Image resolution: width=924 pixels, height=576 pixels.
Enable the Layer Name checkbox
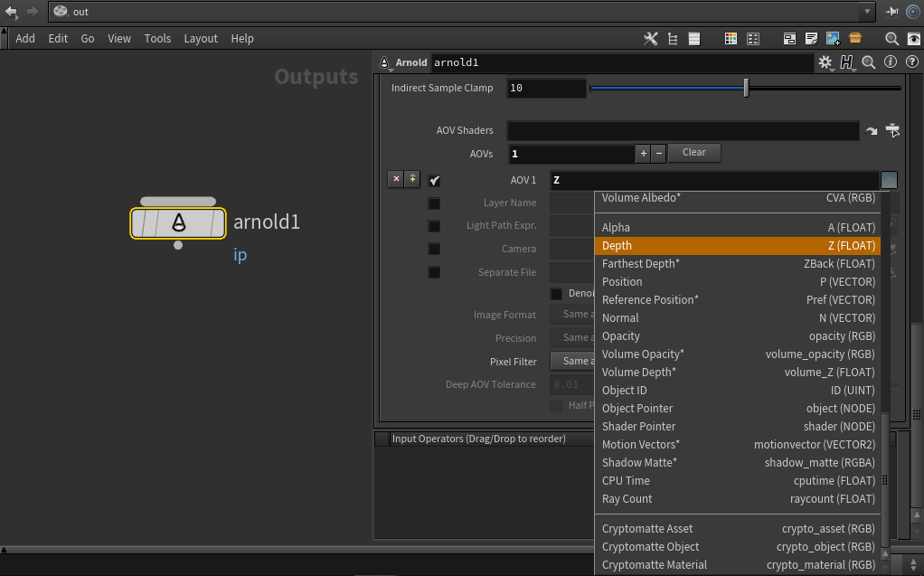[x=434, y=203]
